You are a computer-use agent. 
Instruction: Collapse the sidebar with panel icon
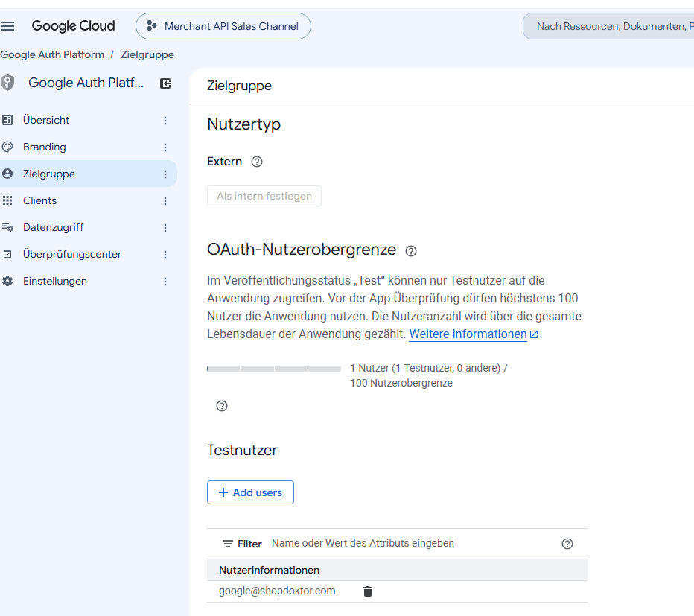pyautogui.click(x=165, y=83)
